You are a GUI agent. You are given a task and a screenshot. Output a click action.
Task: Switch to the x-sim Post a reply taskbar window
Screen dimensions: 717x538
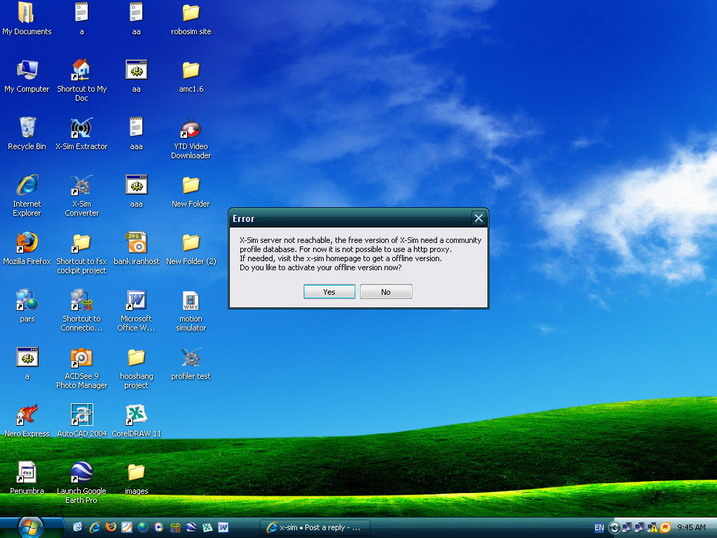pyautogui.click(x=317, y=527)
